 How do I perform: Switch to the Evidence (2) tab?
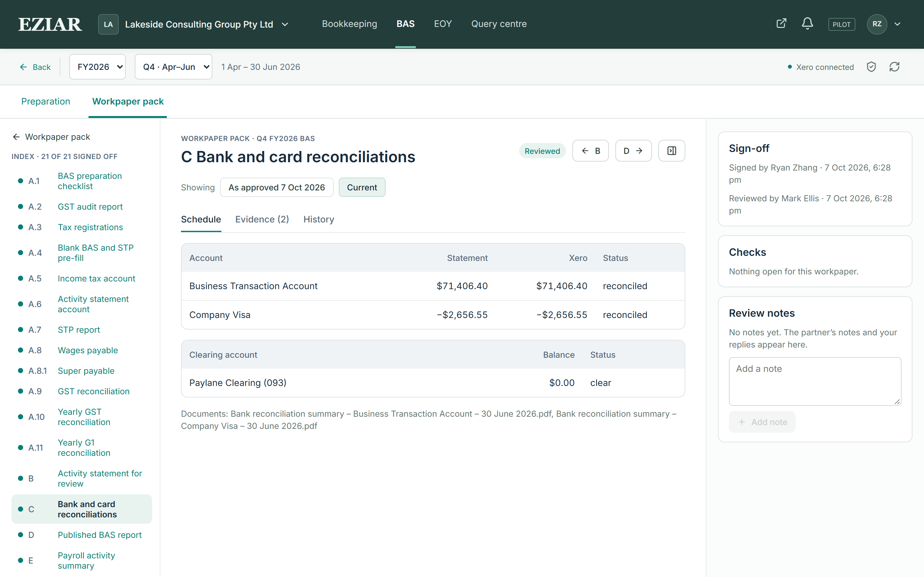(262, 220)
